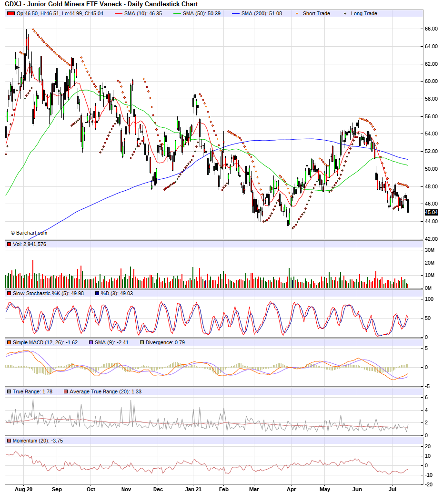Click the 45.04 current price label
The height and width of the screenshot is (504, 443).
pyautogui.click(x=431, y=213)
